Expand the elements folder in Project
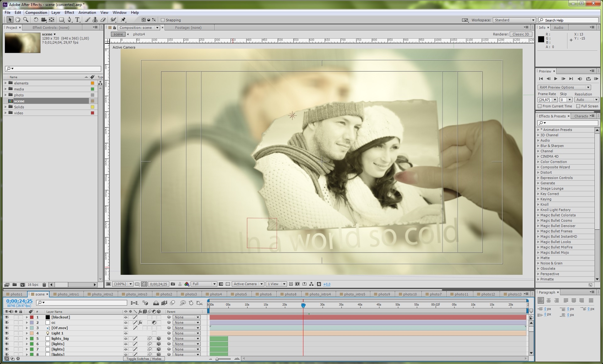The image size is (603, 364). 6,83
